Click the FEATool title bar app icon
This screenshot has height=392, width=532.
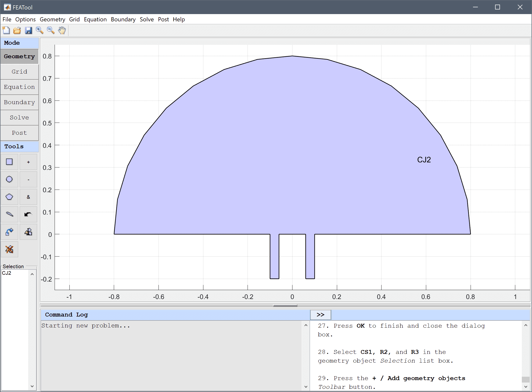[7, 7]
